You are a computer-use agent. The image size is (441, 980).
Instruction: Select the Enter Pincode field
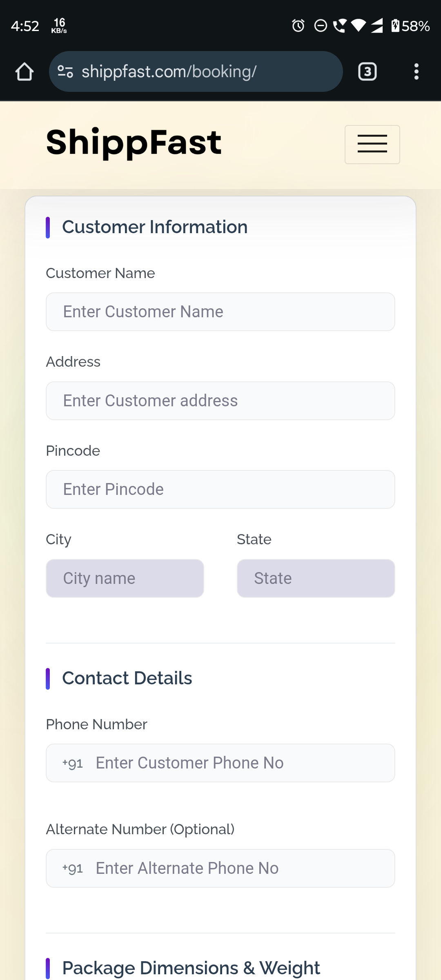pyautogui.click(x=220, y=490)
